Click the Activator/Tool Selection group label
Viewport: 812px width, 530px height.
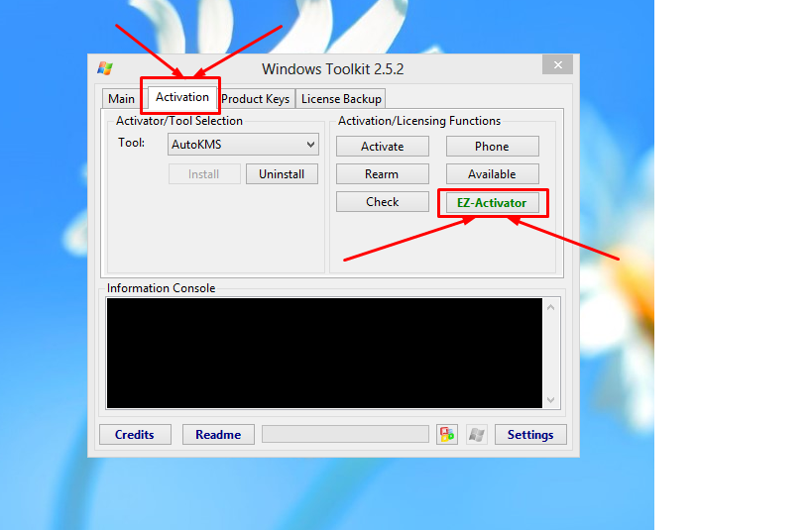179,121
